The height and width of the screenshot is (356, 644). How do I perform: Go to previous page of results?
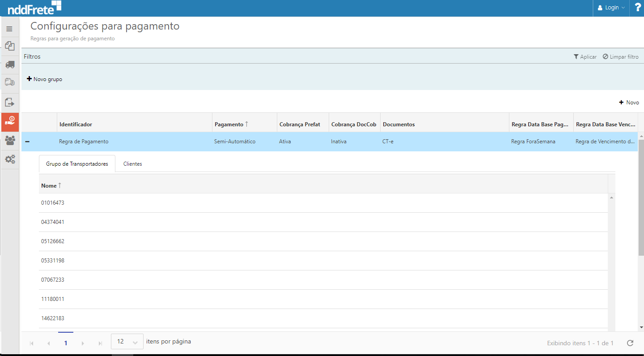(x=48, y=343)
